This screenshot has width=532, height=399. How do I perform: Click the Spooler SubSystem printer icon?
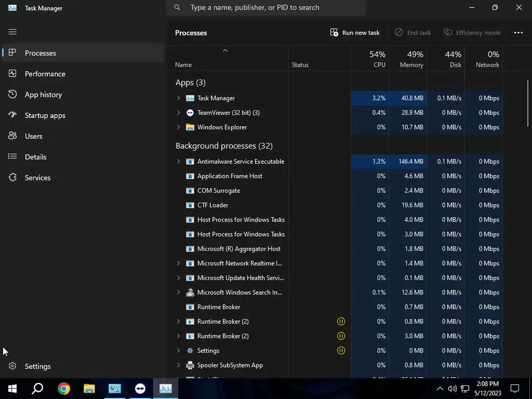point(190,365)
